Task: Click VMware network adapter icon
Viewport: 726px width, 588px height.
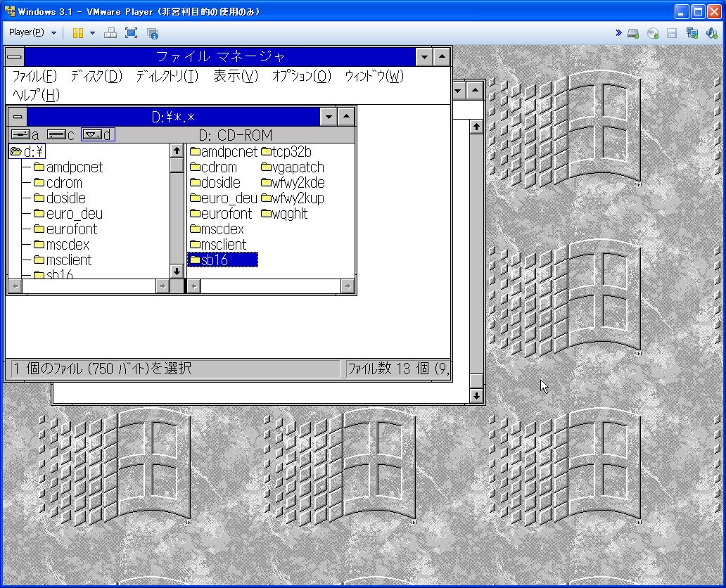Action: 692,33
